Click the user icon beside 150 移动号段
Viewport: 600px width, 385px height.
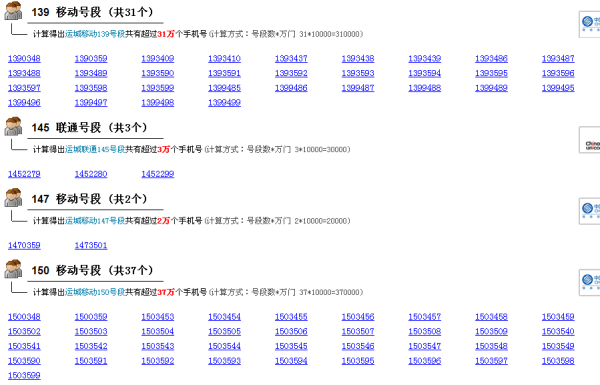pos(13,269)
